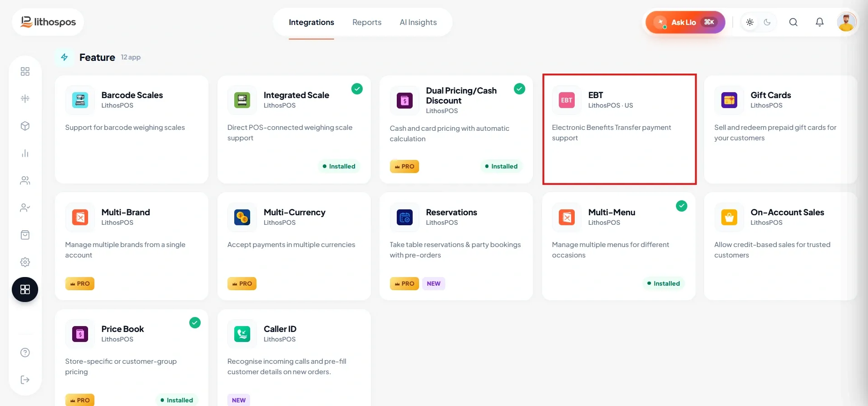Click the lithospos logo
The height and width of the screenshot is (406, 868).
pyautogui.click(x=48, y=22)
